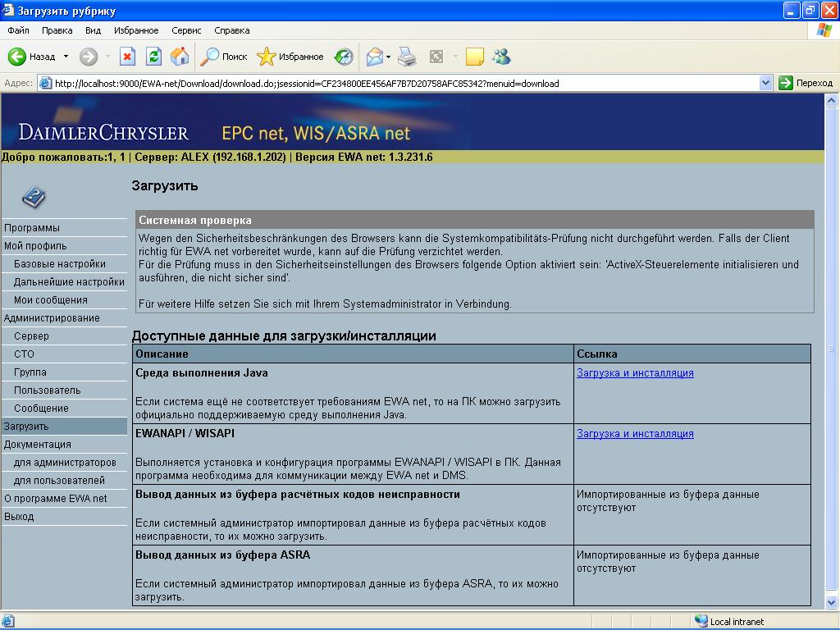840x630 pixels.
Task: Stop loading with the red X toolbar icon
Action: point(127,57)
